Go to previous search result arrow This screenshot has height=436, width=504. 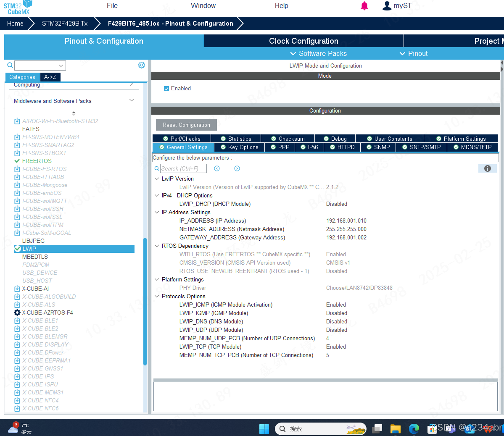[x=217, y=169]
